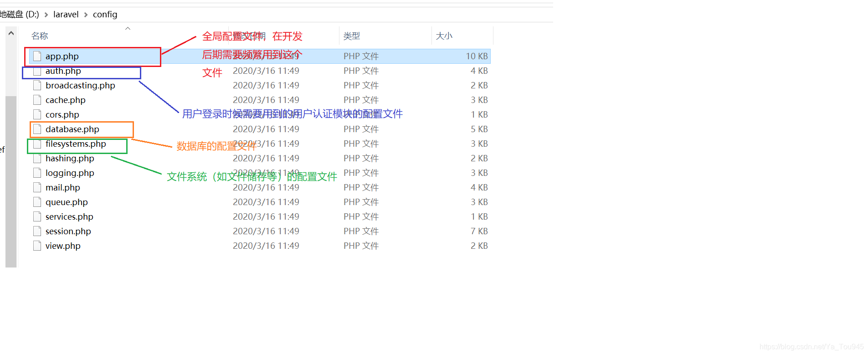Image resolution: width=868 pixels, height=355 pixels.
Task: Sort files by the 大小 column header
Action: pos(444,36)
